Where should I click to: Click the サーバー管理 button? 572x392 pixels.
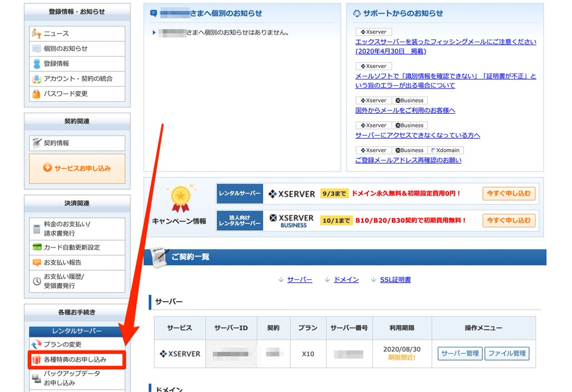[x=460, y=353]
